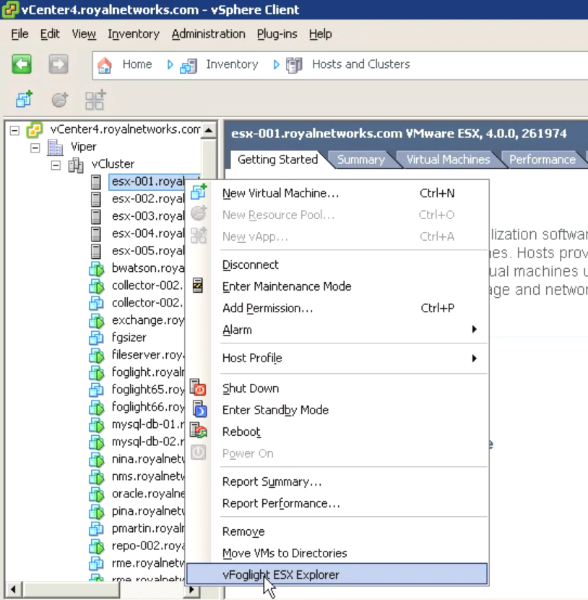Click the Hosts and Clusters icon

(x=294, y=65)
